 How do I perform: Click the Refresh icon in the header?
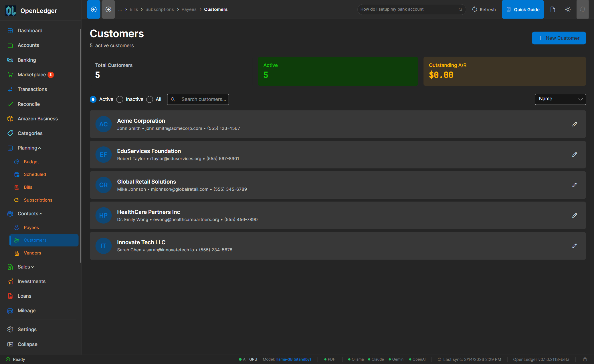(475, 9)
